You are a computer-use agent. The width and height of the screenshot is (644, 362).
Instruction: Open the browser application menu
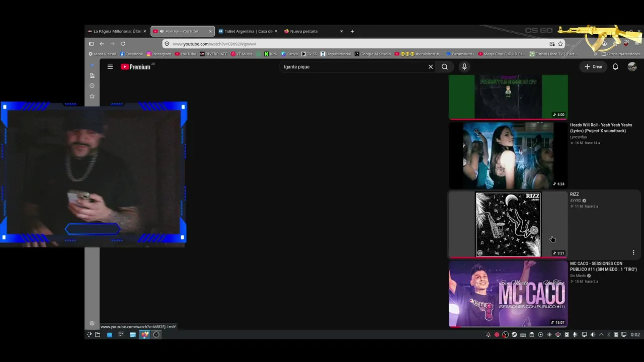pyautogui.click(x=637, y=44)
